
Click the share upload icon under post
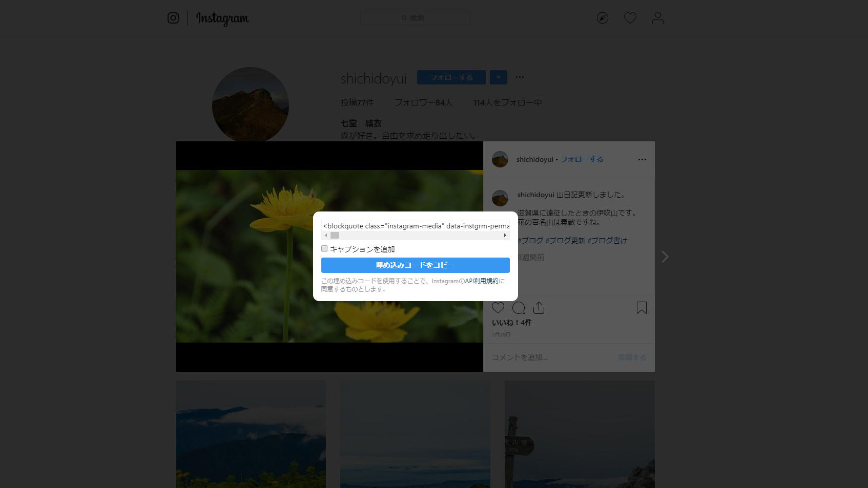point(539,308)
